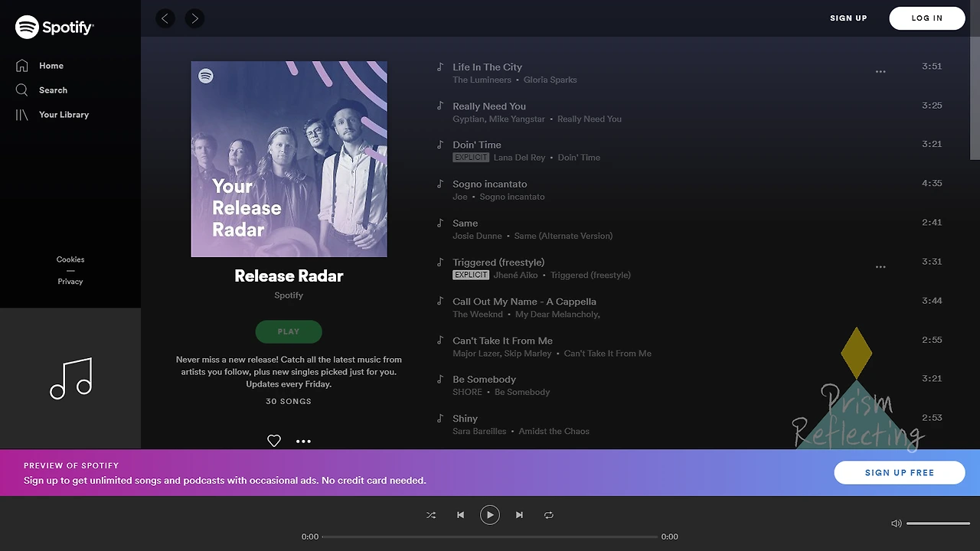Select the track titled Same
Viewport: 980px width, 551px height.
click(465, 223)
